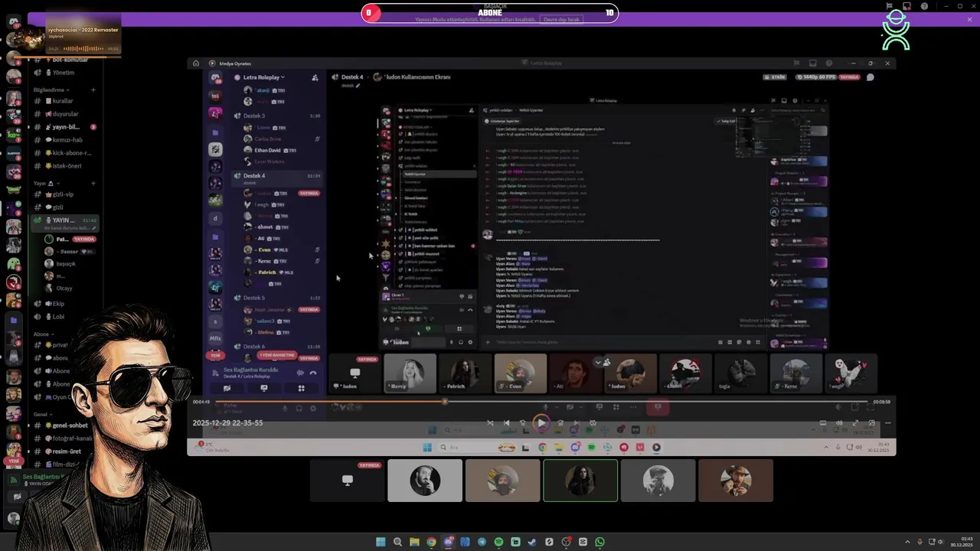Open File Explorer from taskbar

[414, 542]
